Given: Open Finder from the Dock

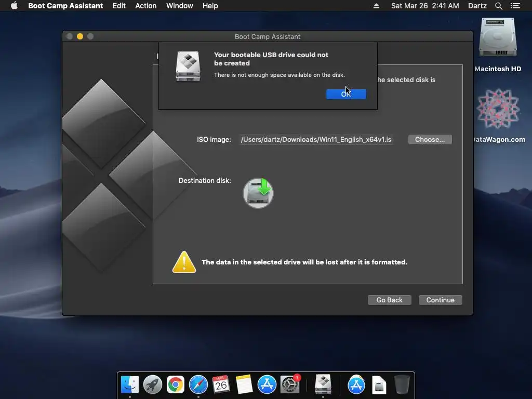Looking at the screenshot, I should pos(130,384).
